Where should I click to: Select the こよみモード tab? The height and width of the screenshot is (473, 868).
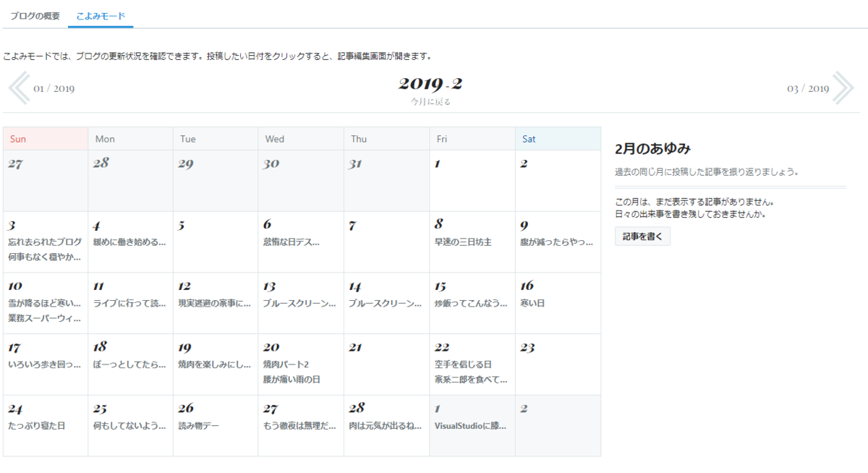[x=101, y=15]
